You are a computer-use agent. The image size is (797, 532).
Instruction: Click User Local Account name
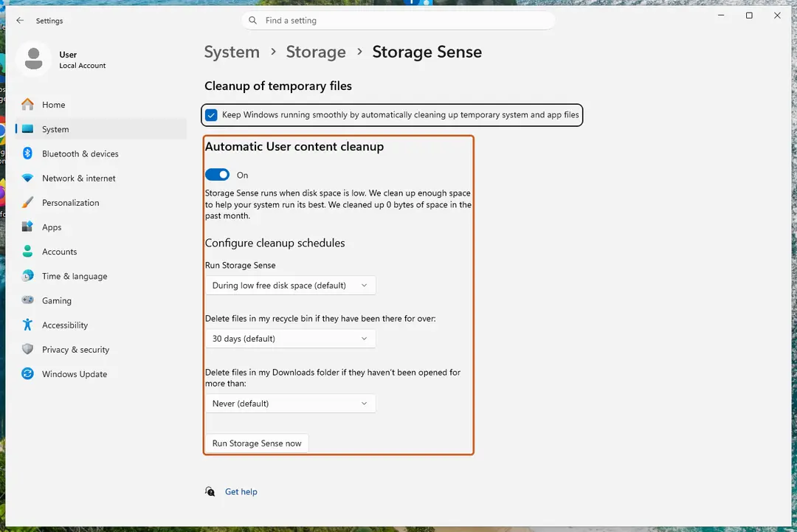(x=83, y=60)
